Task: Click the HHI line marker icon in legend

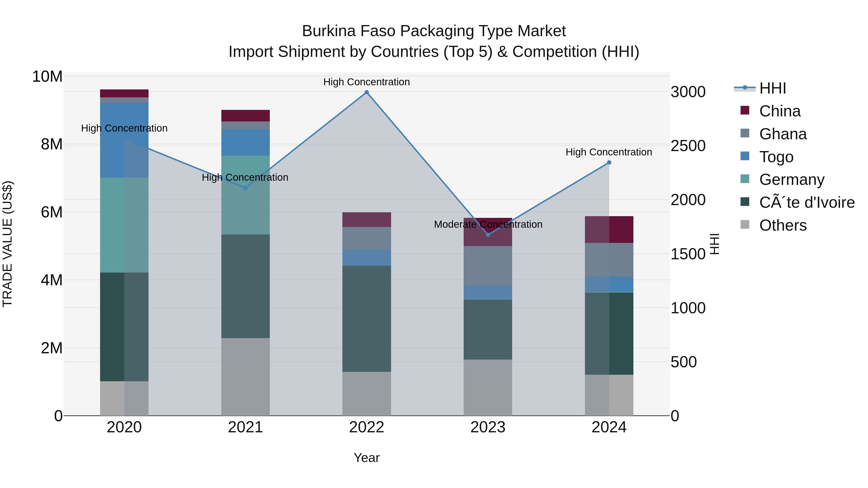Action: coord(745,88)
